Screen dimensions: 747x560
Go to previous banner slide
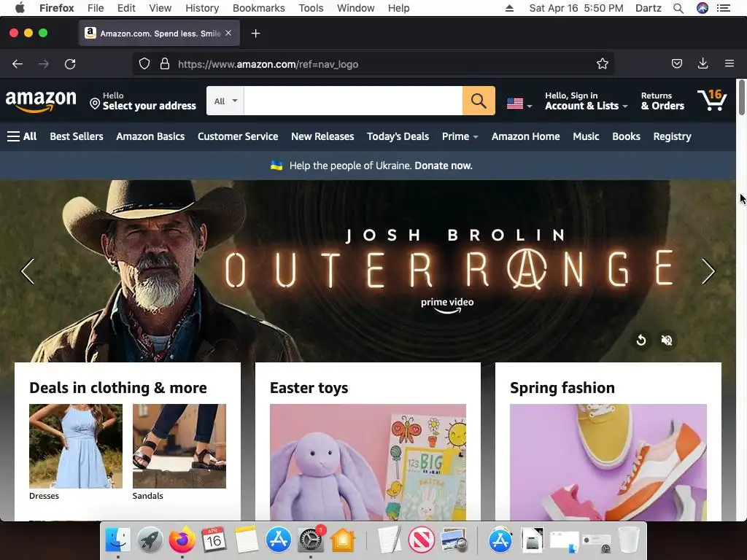pyautogui.click(x=28, y=271)
